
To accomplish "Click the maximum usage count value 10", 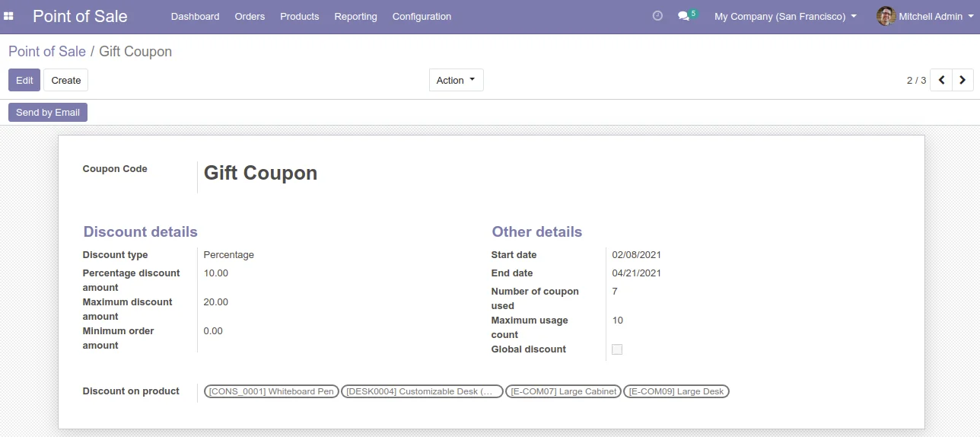I will [618, 321].
